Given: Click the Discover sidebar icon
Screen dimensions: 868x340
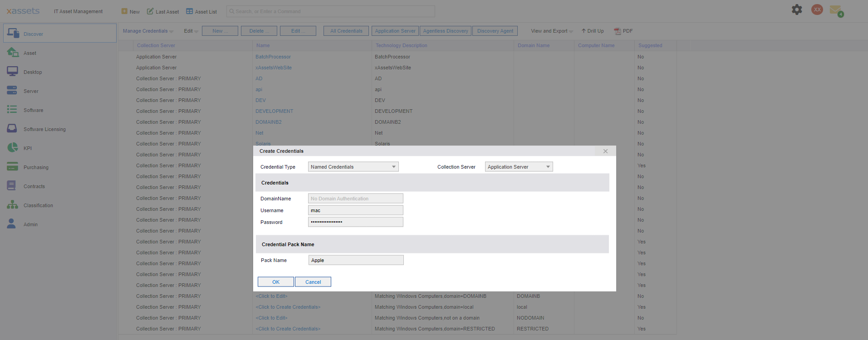Looking at the screenshot, I should 13,34.
